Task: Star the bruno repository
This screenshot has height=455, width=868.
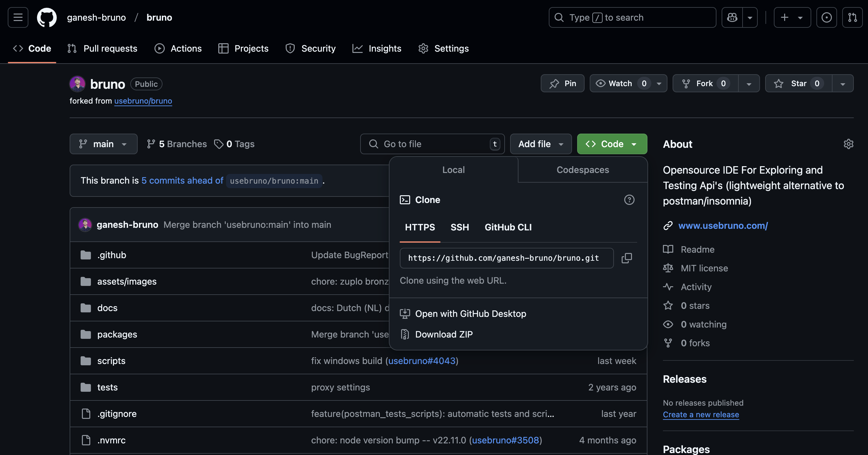Action: point(798,83)
